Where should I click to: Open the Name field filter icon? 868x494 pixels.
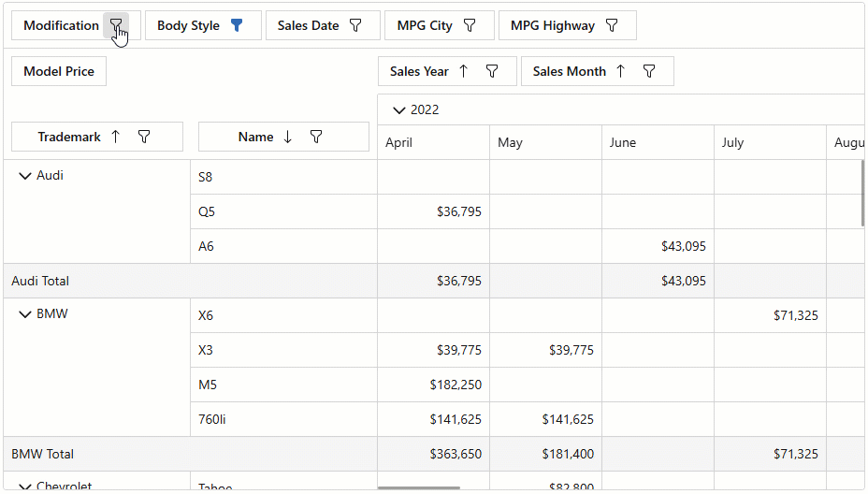coord(316,137)
